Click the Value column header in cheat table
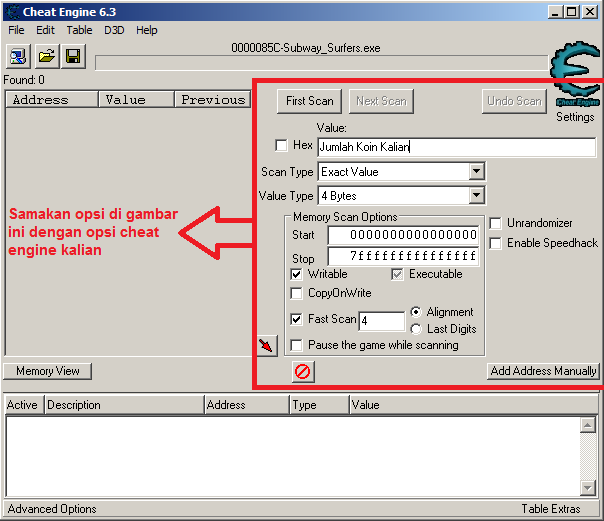Viewport: 604px width, 521px height. (474, 405)
